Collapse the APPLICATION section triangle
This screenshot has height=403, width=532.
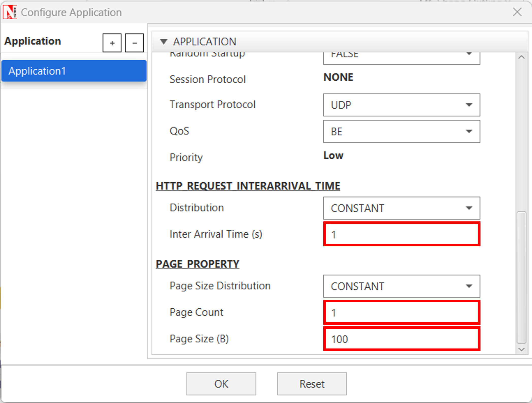[164, 41]
